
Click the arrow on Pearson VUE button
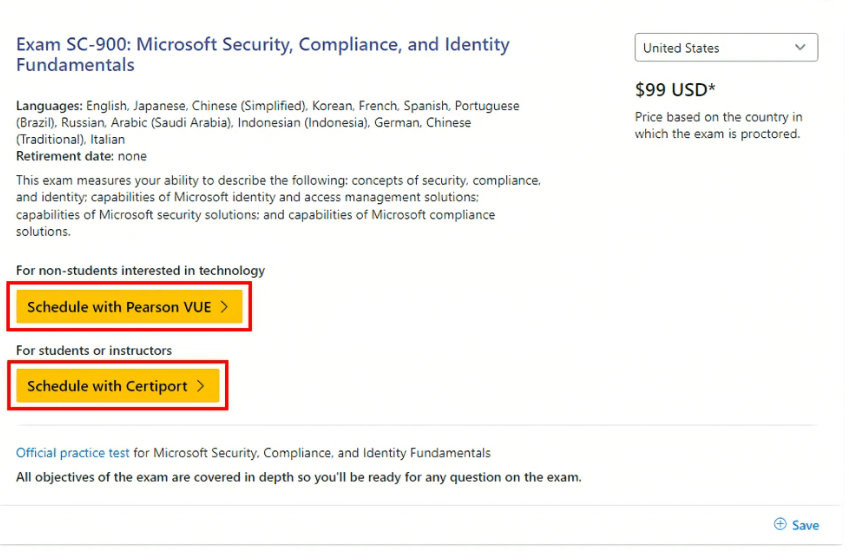click(225, 307)
